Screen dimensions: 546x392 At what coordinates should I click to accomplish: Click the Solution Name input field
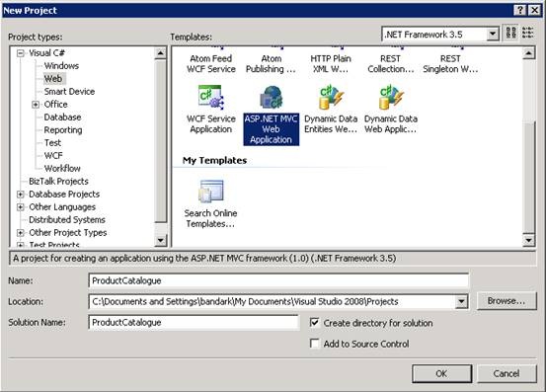pos(194,322)
